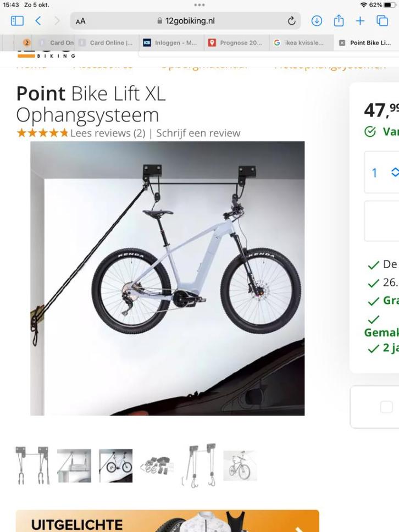399x532 pixels.
Task: Reload the 12gobiking.nl page
Action: (291, 21)
